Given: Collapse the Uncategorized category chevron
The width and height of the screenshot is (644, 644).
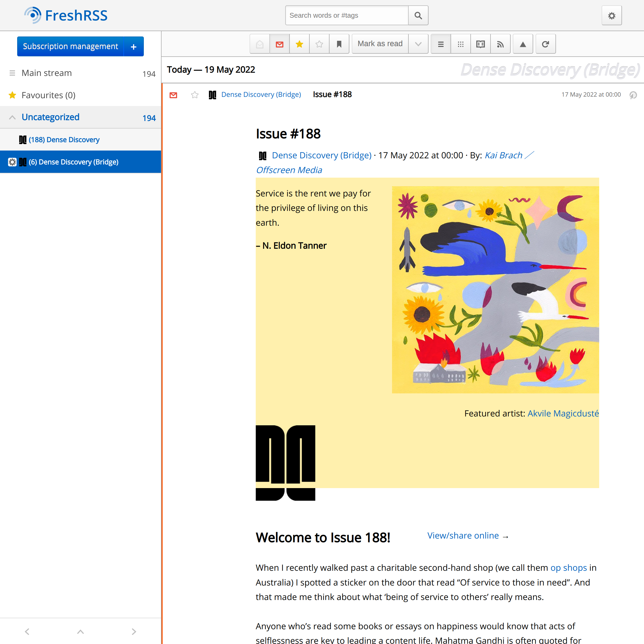Looking at the screenshot, I should 12,117.
